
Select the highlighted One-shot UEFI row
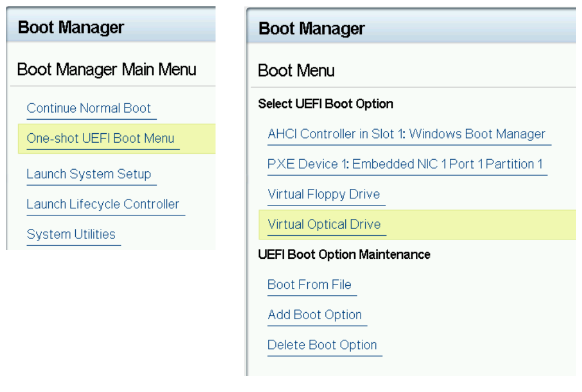(100, 138)
